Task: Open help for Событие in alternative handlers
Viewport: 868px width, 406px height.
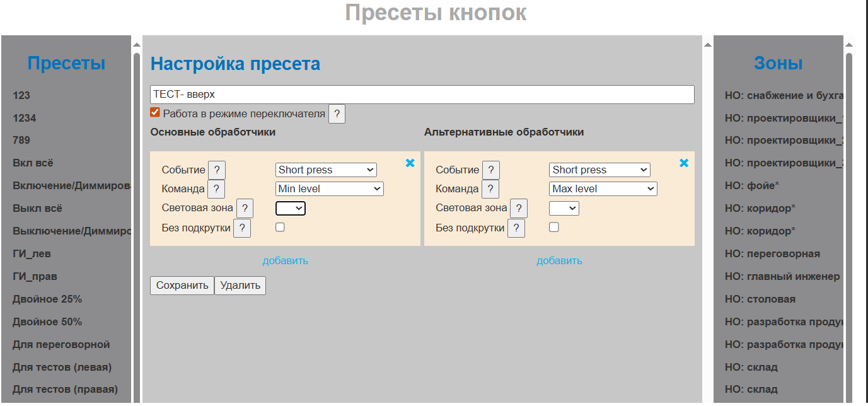Action: (490, 170)
